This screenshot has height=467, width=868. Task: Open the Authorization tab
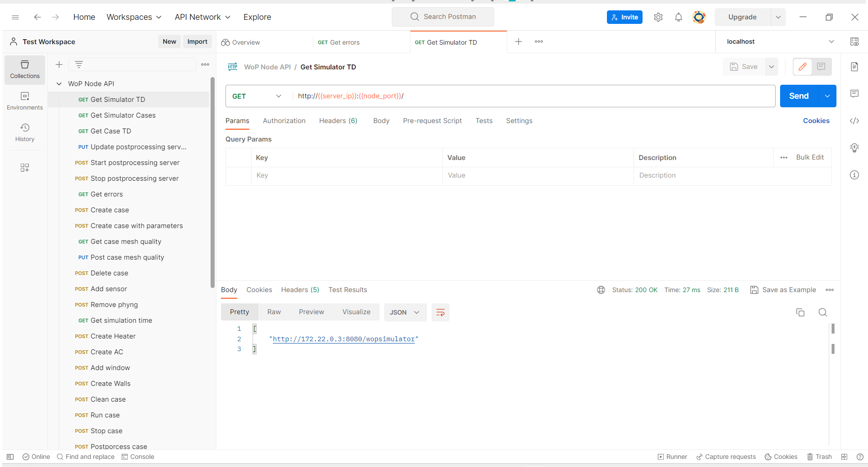click(x=284, y=121)
